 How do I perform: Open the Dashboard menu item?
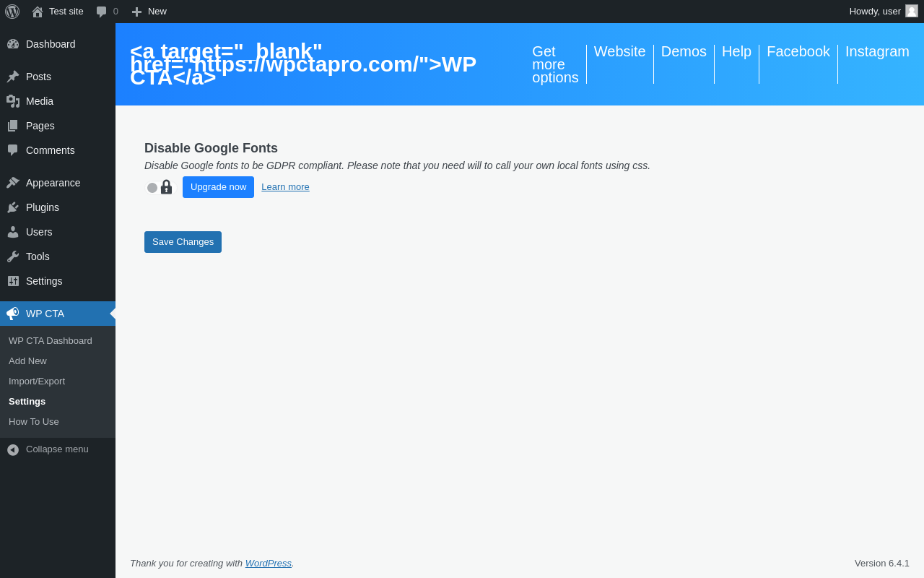(x=51, y=44)
